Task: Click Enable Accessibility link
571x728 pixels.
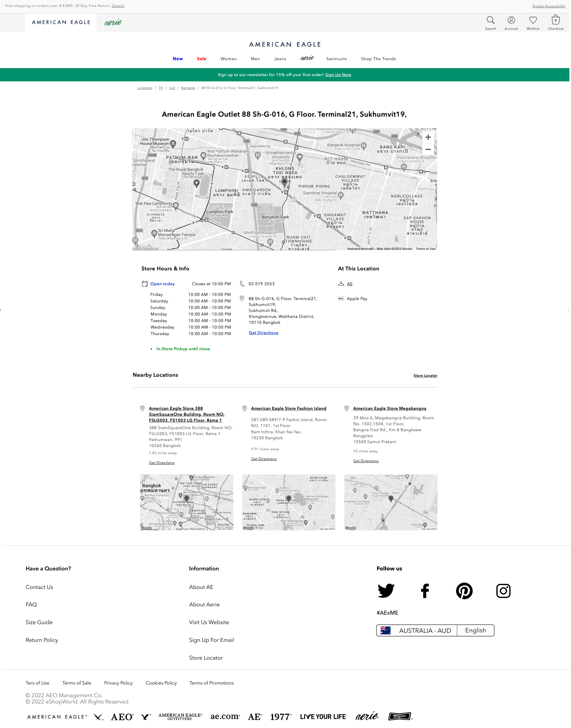Action: (x=549, y=6)
